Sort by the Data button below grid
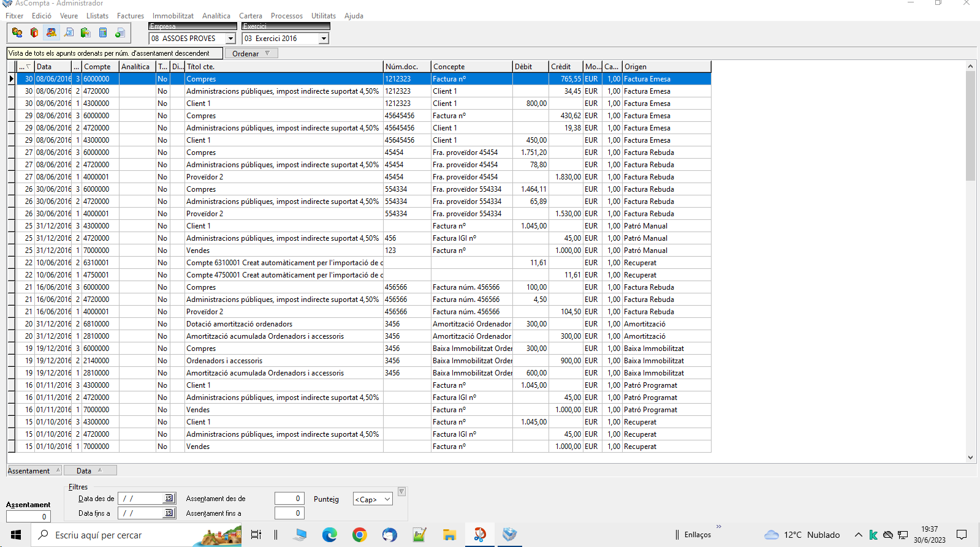The height and width of the screenshot is (547, 980). coord(90,470)
